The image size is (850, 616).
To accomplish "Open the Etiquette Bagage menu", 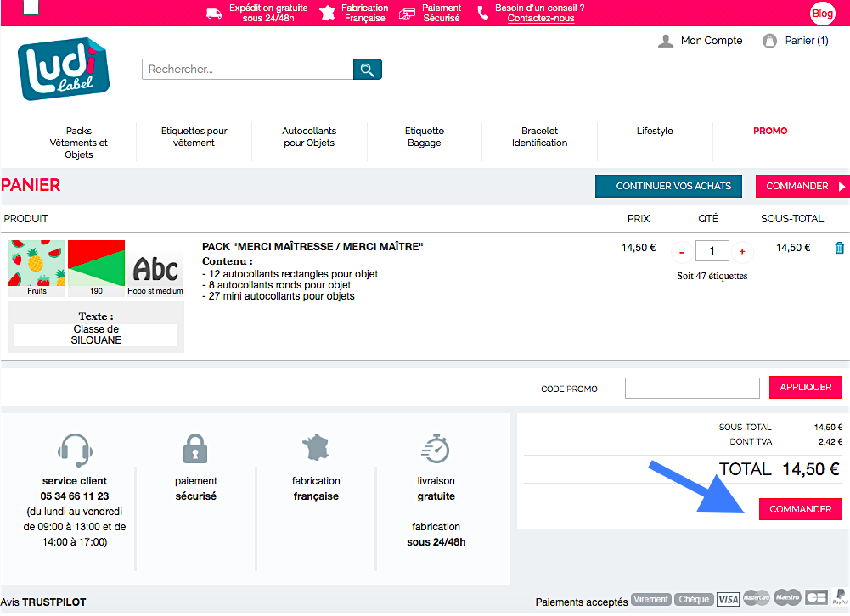I will 424,137.
